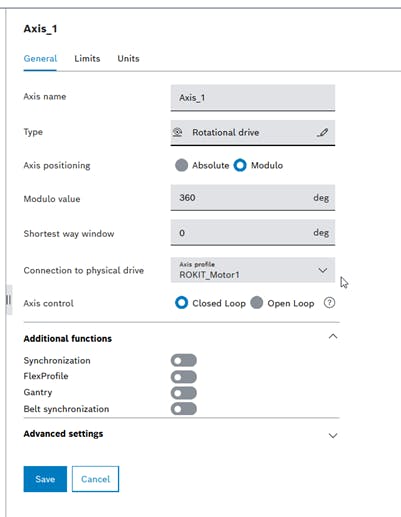This screenshot has height=517, width=401.
Task: Switch to the Units tab
Action: (x=128, y=59)
